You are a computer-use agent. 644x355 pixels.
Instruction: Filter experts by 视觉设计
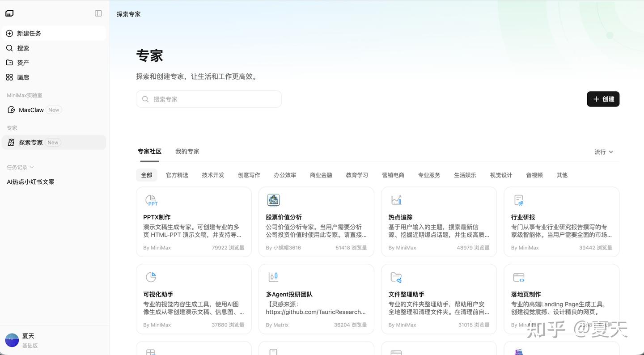pyautogui.click(x=501, y=175)
